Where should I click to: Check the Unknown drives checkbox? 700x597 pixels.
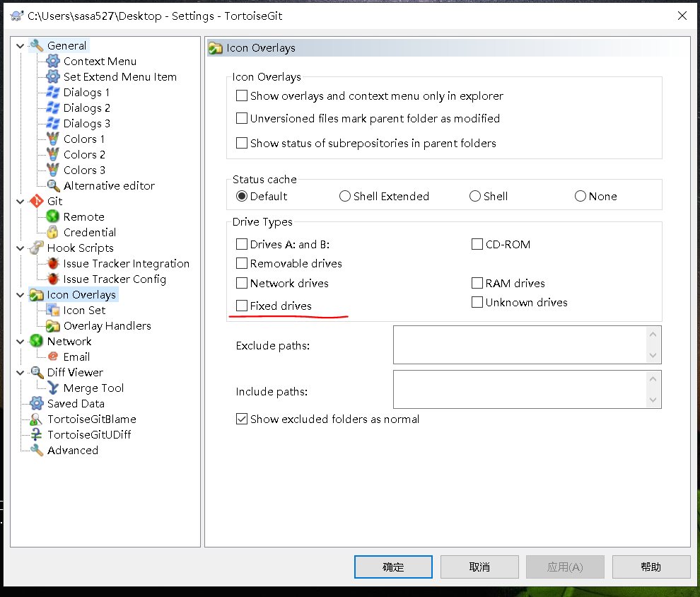[477, 302]
